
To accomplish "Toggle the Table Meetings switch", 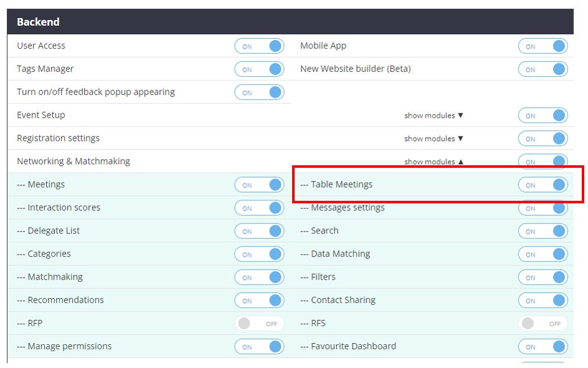I will 543,185.
